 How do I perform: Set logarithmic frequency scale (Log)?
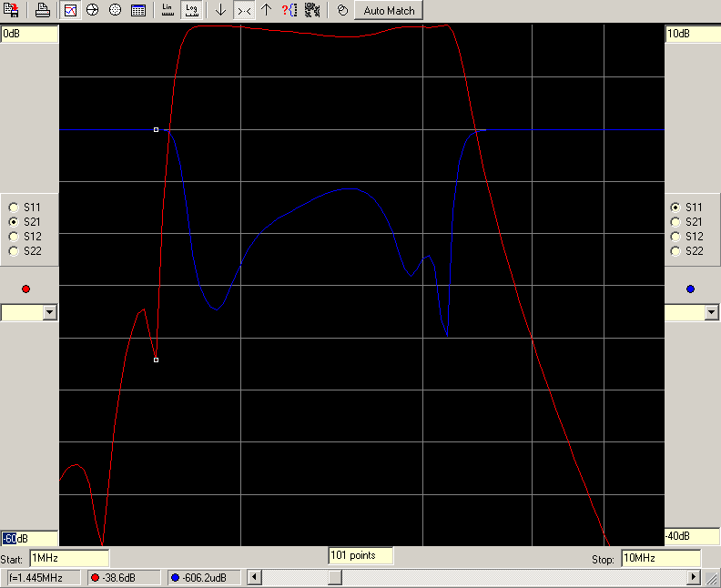[191, 10]
